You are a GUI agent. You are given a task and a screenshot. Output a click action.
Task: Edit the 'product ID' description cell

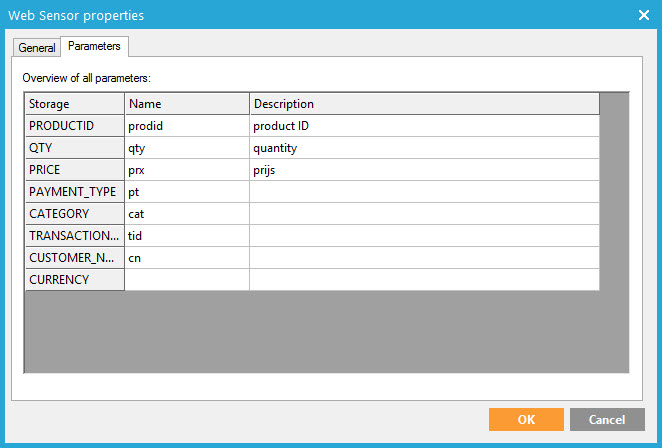point(423,126)
